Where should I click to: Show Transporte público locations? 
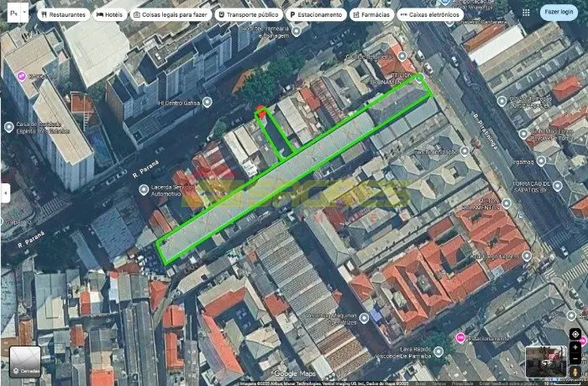point(249,15)
